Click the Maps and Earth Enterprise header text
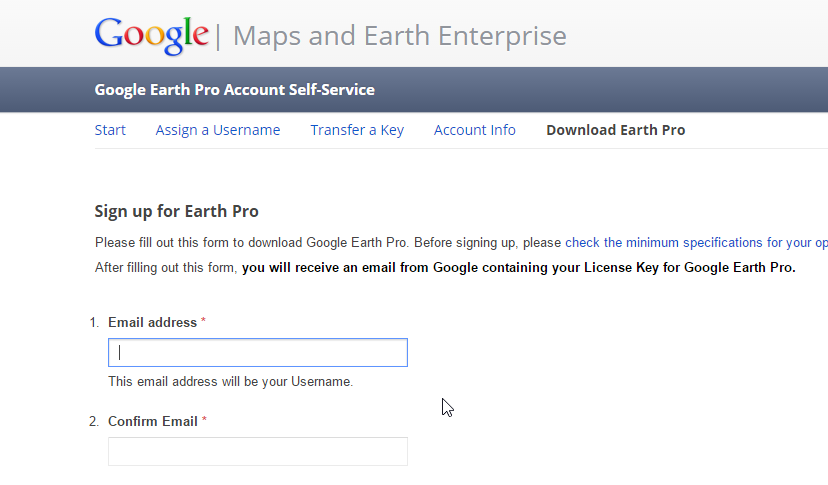The height and width of the screenshot is (485, 828). [399, 37]
